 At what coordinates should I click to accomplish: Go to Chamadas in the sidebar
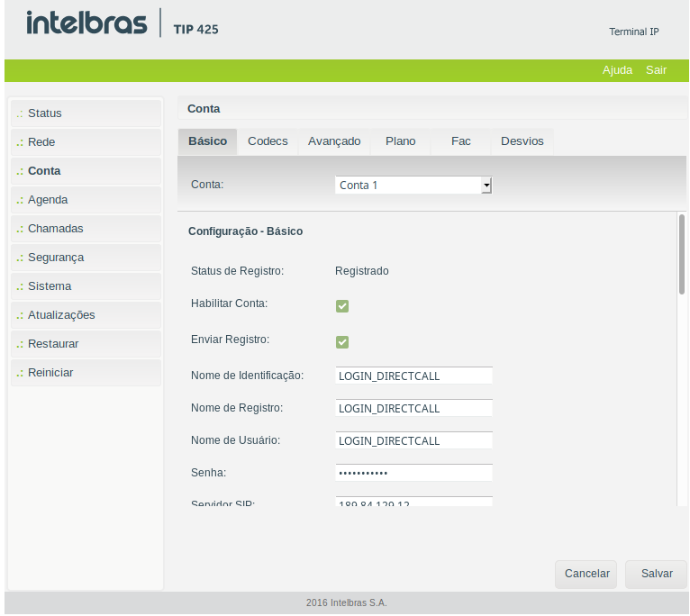point(86,229)
